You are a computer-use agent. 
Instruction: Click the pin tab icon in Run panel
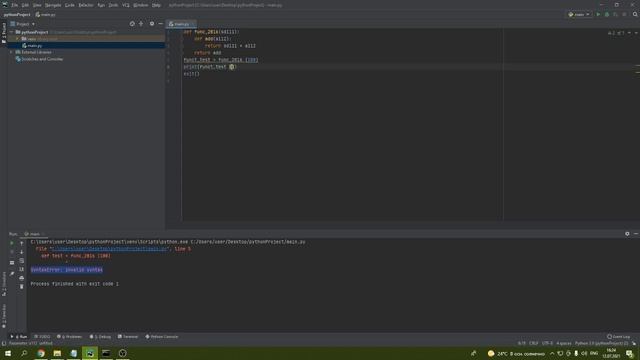pos(12,273)
